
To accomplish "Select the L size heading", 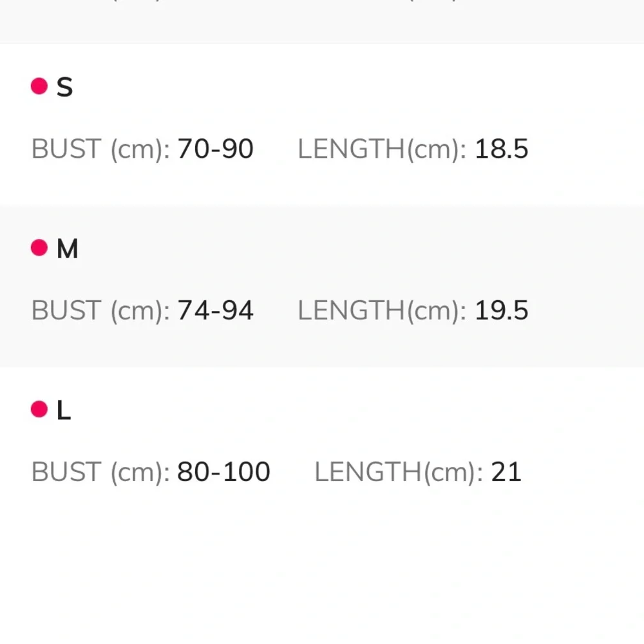I will [64, 410].
